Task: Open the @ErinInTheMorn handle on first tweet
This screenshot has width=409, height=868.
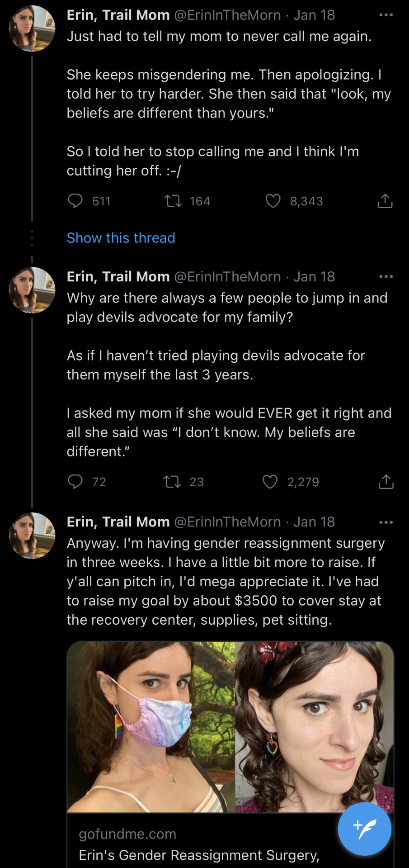Action: click(227, 15)
